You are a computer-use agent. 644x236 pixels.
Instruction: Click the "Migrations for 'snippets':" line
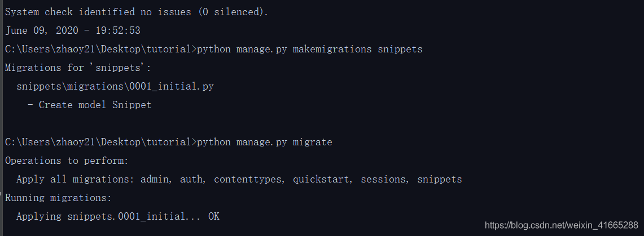click(78, 68)
